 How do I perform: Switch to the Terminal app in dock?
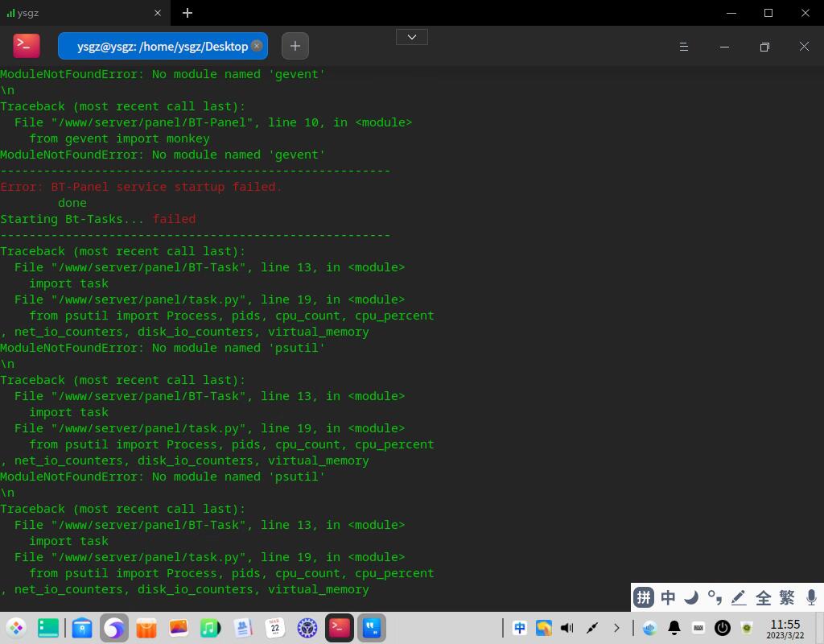[x=340, y=628]
